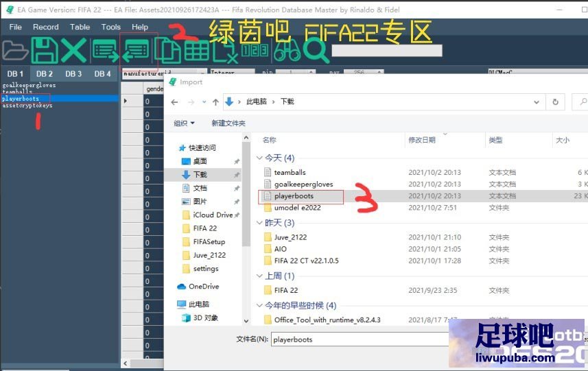Viewport: 588px width, 371px height.
Task: Click the save floppy disk icon
Action: 45,50
